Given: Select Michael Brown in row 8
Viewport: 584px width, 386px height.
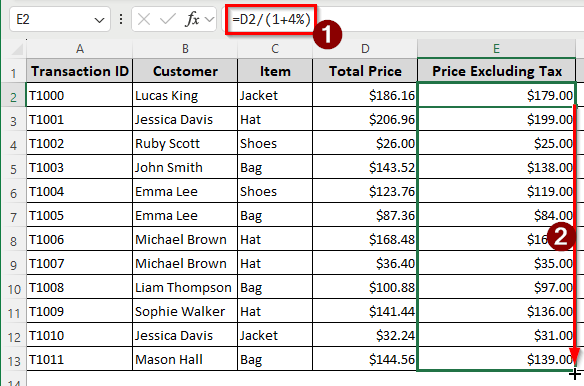Looking at the screenshot, I should [185, 239].
